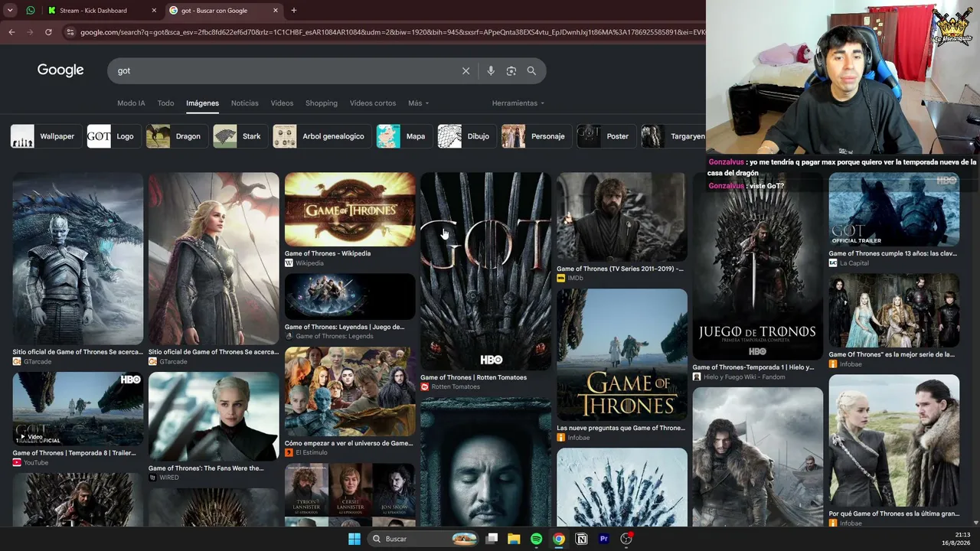980x551 pixels.
Task: Search by image with the Lens icon
Action: pos(511,71)
